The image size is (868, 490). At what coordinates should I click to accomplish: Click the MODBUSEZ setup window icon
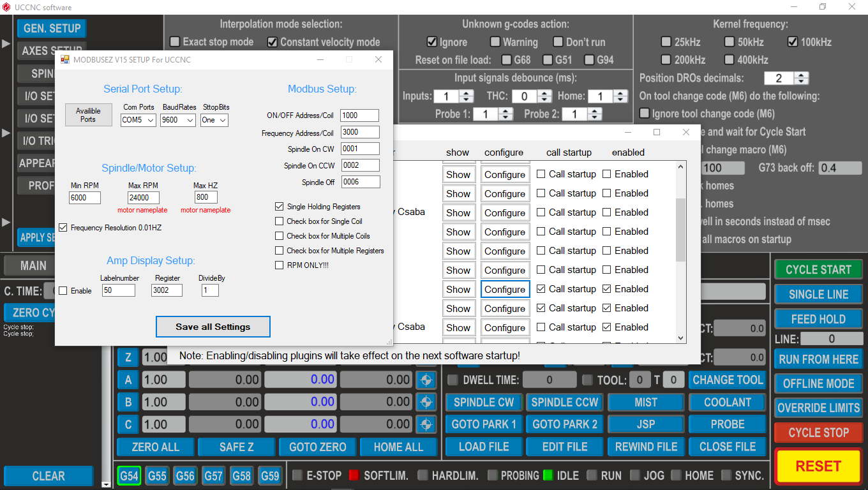pos(65,59)
